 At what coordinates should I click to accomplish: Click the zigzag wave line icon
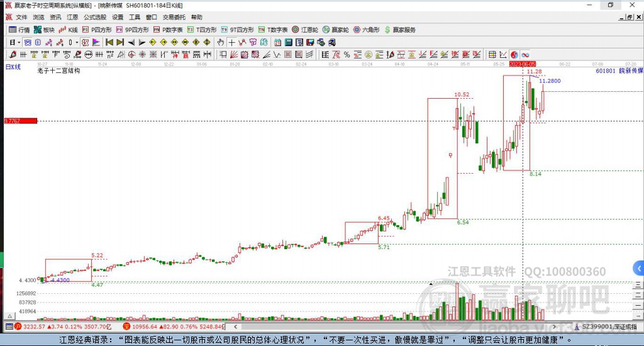pyautogui.click(x=277, y=54)
